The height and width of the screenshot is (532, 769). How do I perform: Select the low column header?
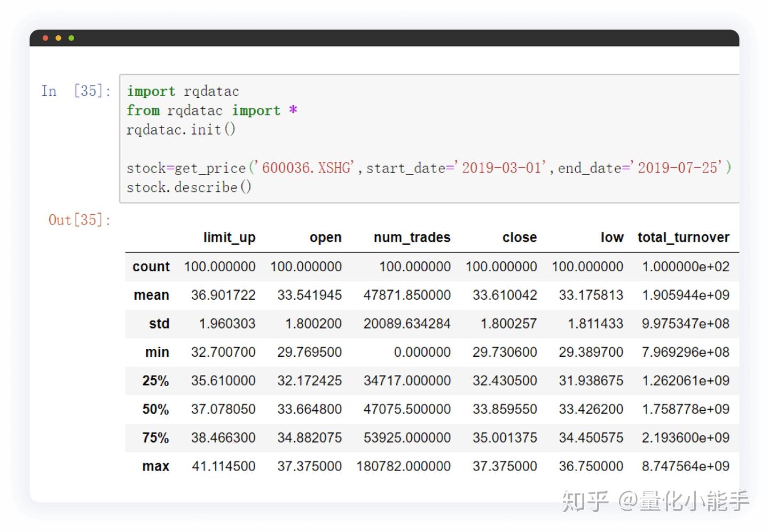612,237
